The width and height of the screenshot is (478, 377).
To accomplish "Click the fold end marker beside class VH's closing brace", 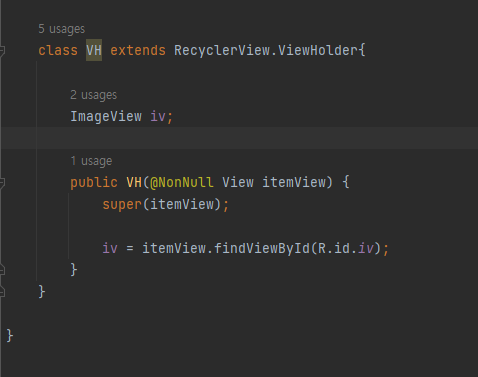I will (2, 292).
